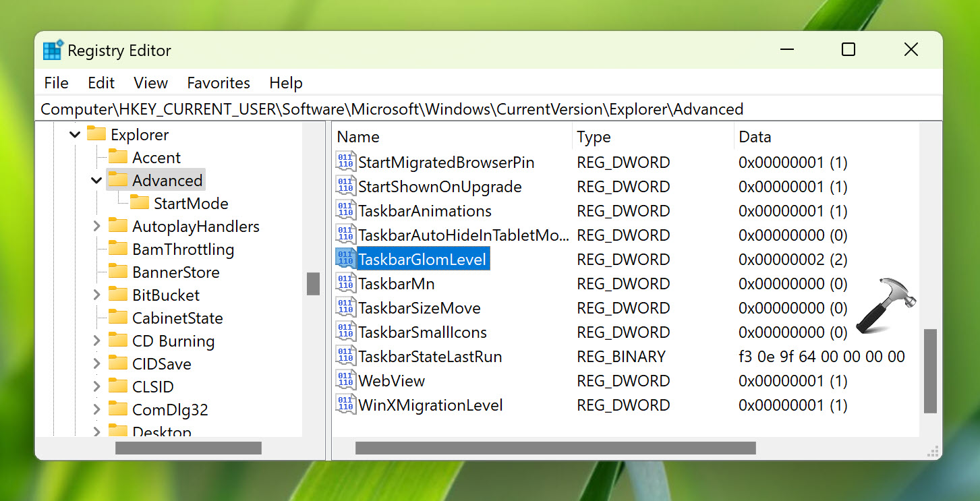
Task: Sort values by the Type column header
Action: [594, 137]
